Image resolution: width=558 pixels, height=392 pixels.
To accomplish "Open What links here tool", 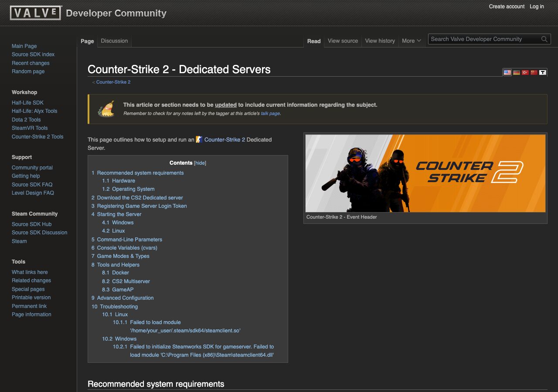I will tap(30, 272).
